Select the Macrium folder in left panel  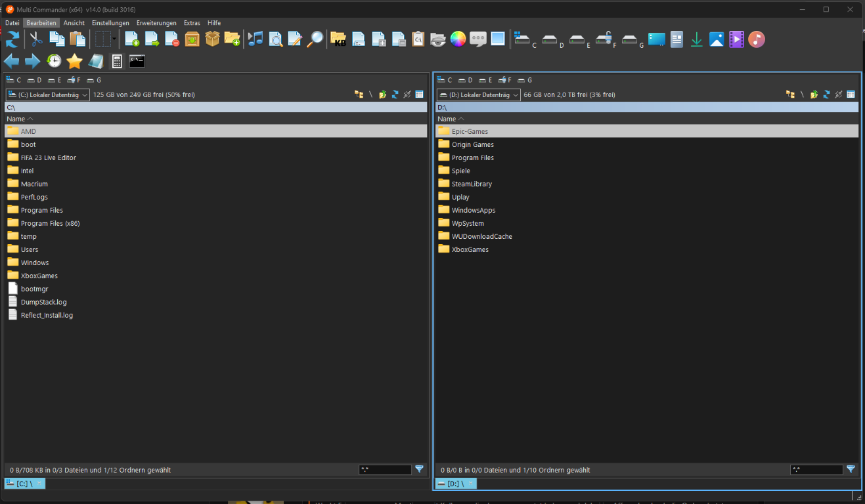coord(216,184)
